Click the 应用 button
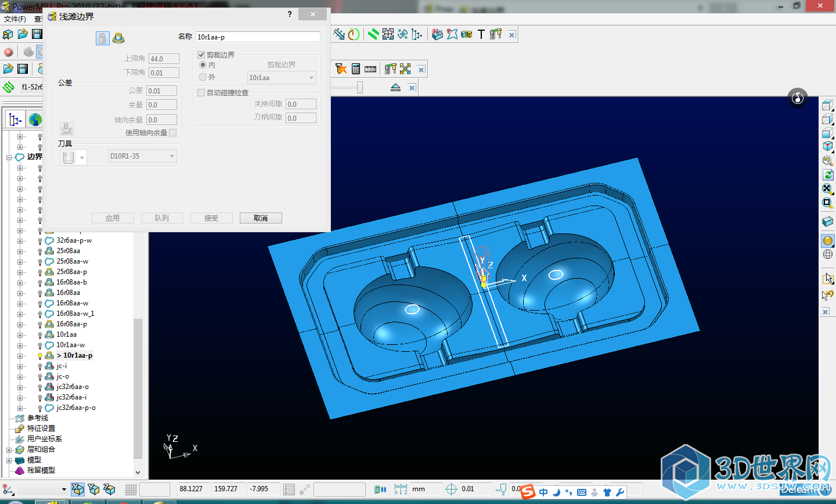Image resolution: width=836 pixels, height=504 pixels. tap(113, 218)
